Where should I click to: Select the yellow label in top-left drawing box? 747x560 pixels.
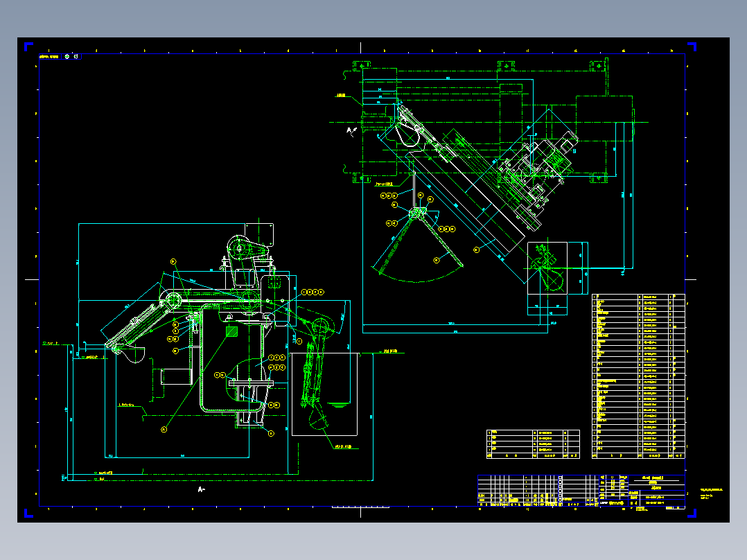tap(49, 56)
